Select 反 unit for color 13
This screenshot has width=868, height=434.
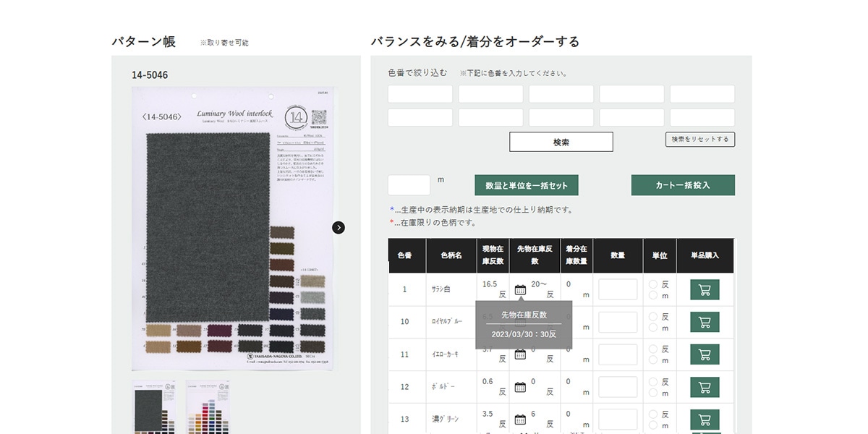point(653,414)
